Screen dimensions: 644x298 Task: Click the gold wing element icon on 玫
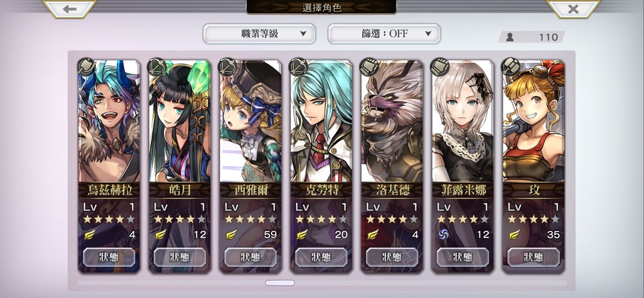(514, 234)
